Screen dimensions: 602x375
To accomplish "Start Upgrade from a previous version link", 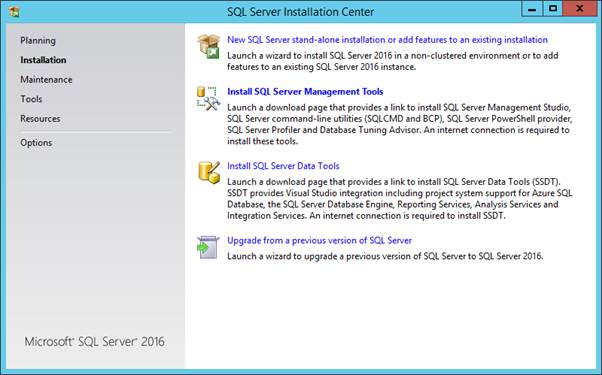I will pyautogui.click(x=319, y=240).
